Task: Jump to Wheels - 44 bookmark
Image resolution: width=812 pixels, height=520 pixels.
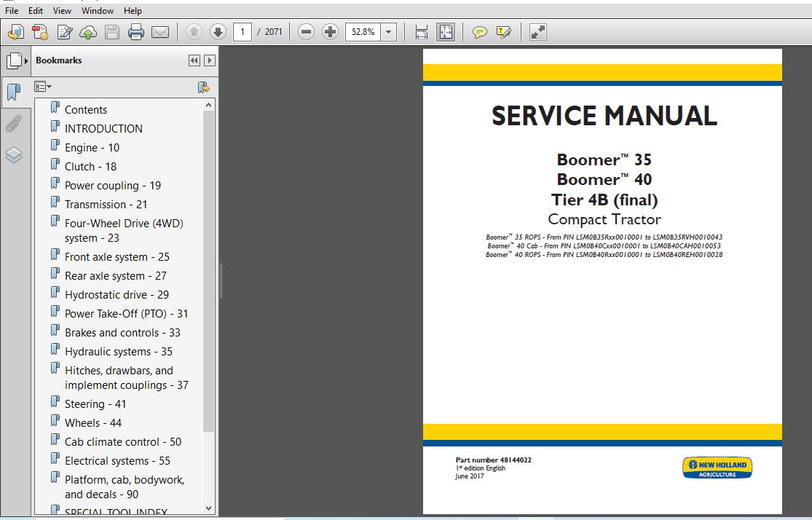Action: point(93,423)
